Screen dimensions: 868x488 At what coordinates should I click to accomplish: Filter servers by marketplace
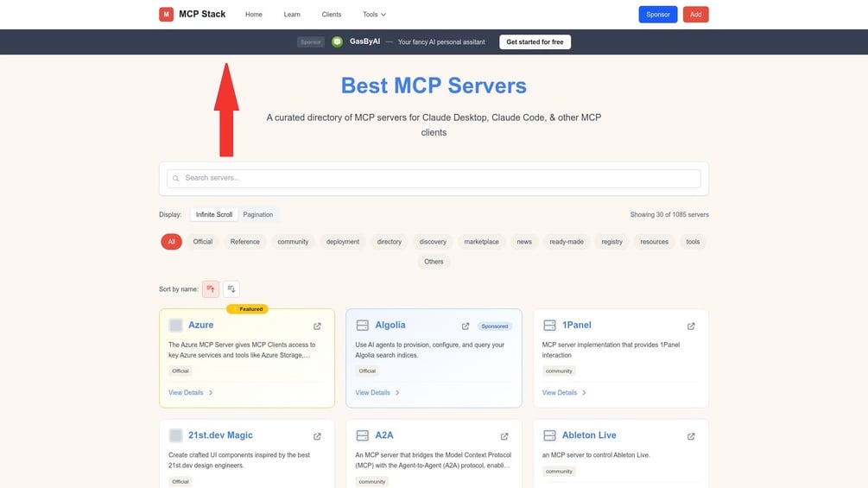click(482, 242)
